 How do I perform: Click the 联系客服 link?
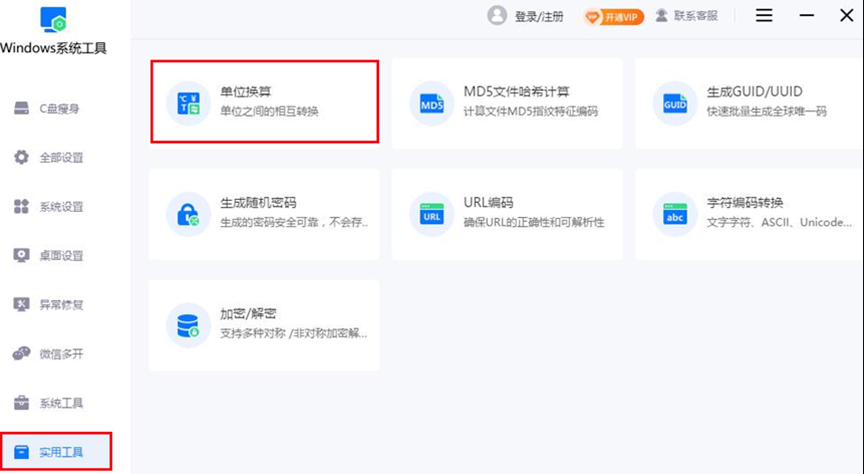click(x=696, y=16)
